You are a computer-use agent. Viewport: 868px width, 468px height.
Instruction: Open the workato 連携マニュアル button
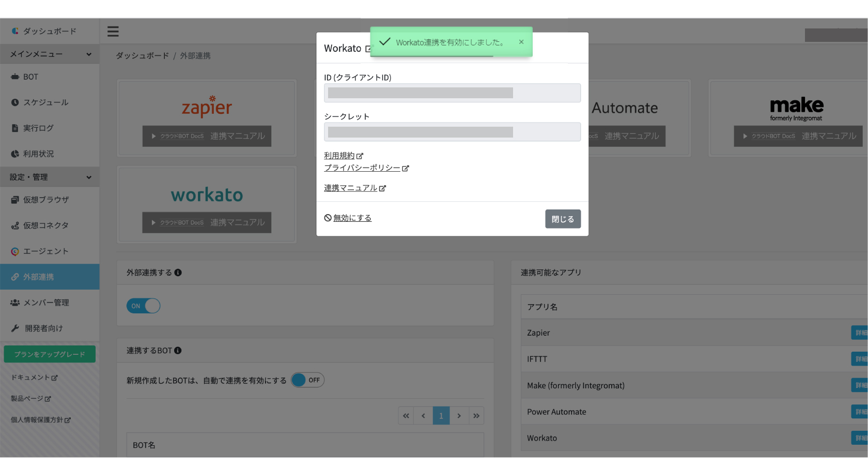pos(207,222)
